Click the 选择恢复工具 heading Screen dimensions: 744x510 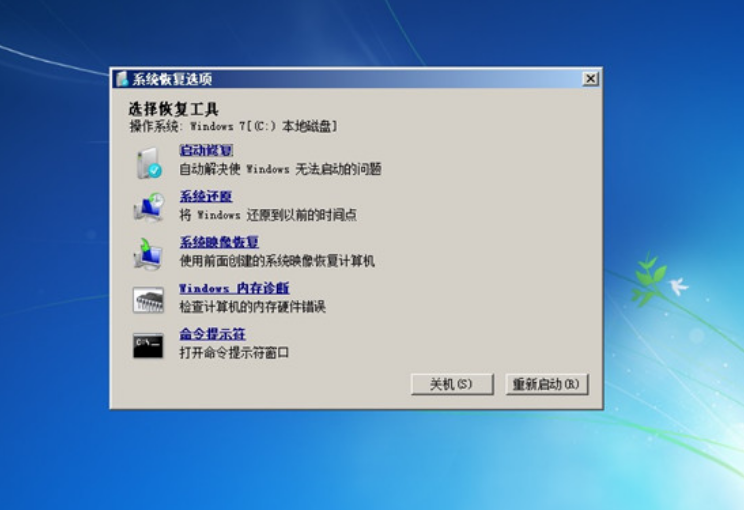[174, 109]
